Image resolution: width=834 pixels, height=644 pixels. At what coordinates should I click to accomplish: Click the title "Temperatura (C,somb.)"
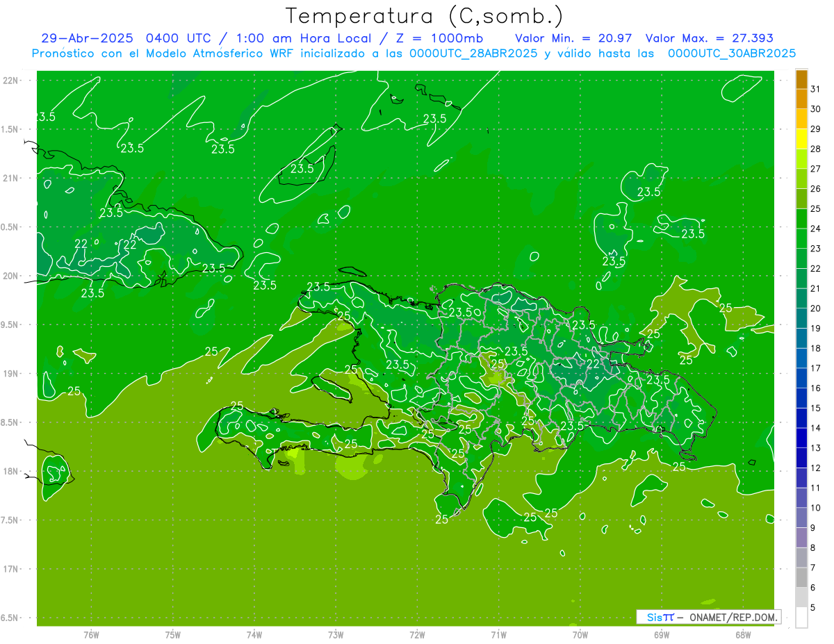coord(425,16)
